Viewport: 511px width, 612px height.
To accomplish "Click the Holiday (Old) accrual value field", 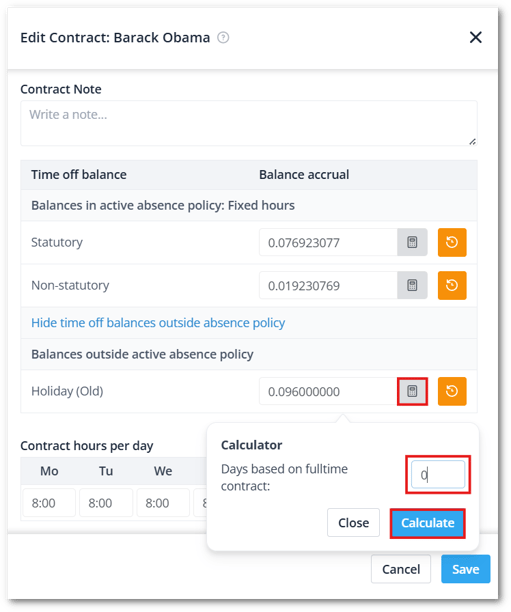I will coord(328,391).
